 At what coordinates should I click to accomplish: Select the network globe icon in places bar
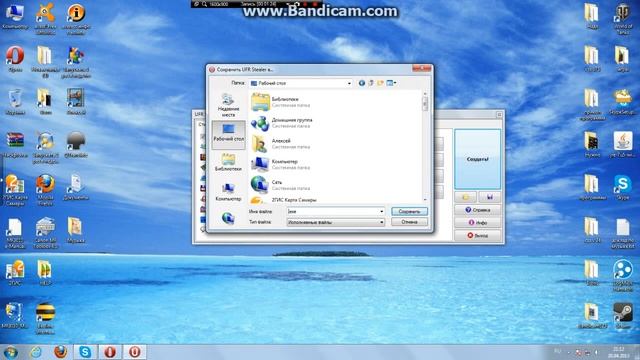pos(228,218)
